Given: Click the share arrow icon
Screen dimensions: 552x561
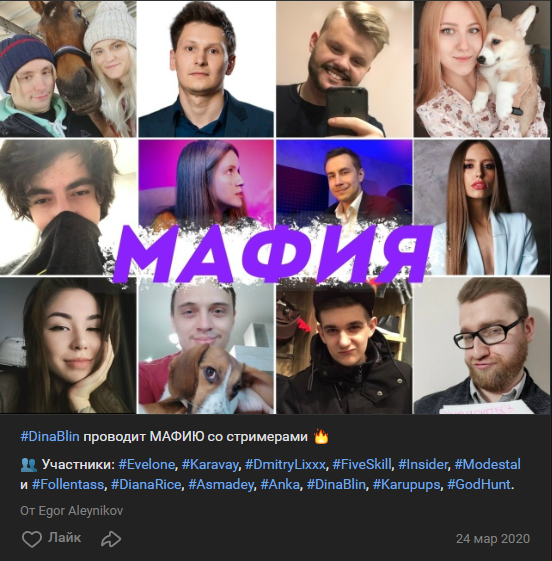Looking at the screenshot, I should click(x=111, y=539).
